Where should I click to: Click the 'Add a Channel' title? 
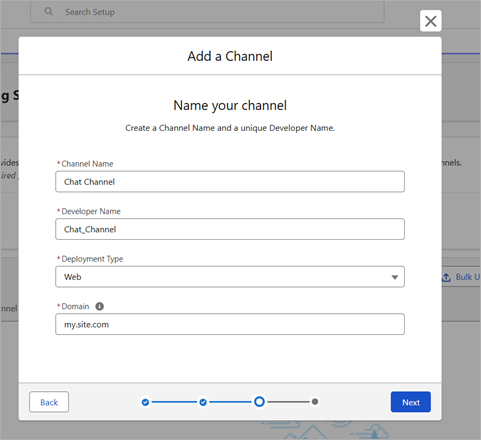click(x=230, y=56)
